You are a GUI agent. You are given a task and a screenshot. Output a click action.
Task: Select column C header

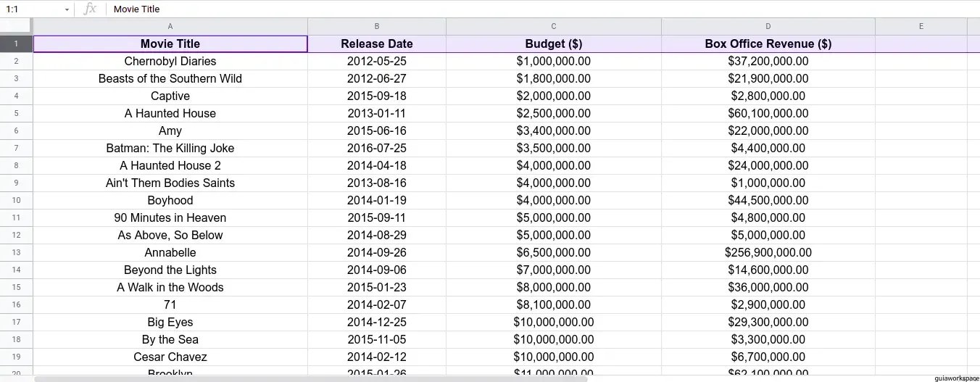pos(554,26)
